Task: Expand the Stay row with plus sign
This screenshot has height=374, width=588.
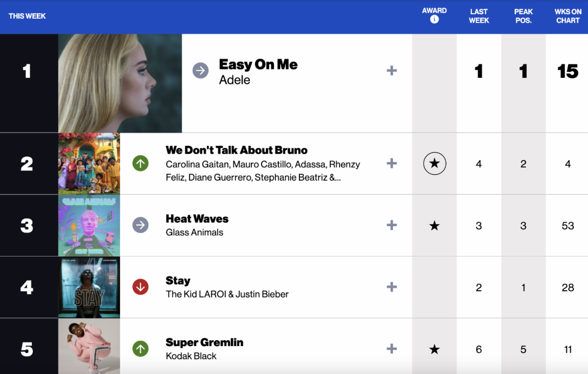Action: [392, 287]
